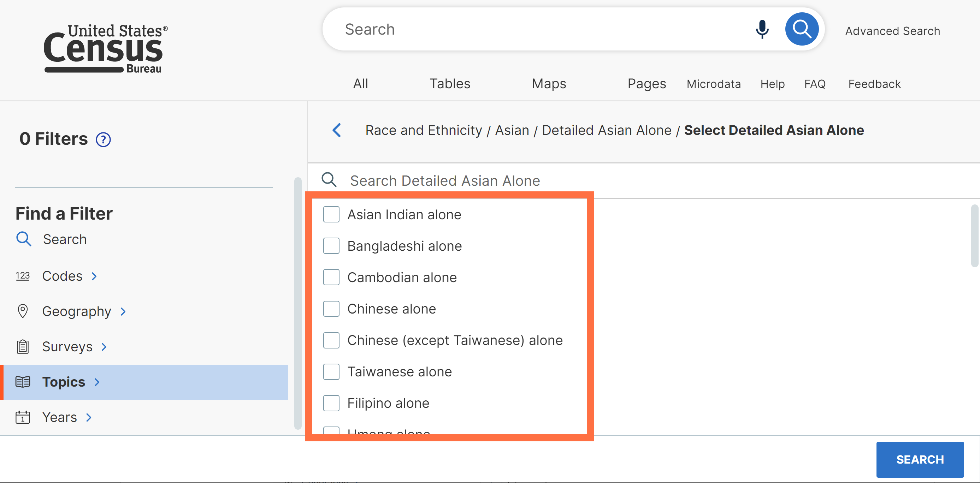Click the Years calendar icon
The height and width of the screenshot is (483, 980).
pos(23,417)
